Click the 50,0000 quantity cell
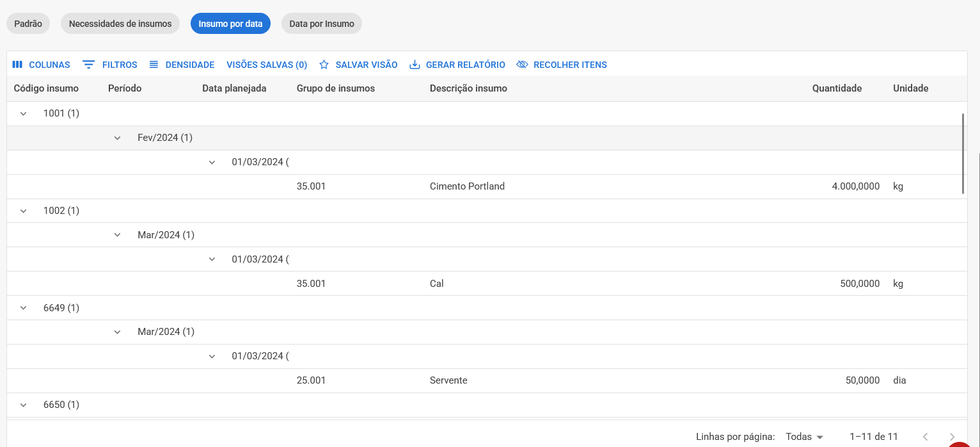The height and width of the screenshot is (447, 980). pyautogui.click(x=862, y=380)
